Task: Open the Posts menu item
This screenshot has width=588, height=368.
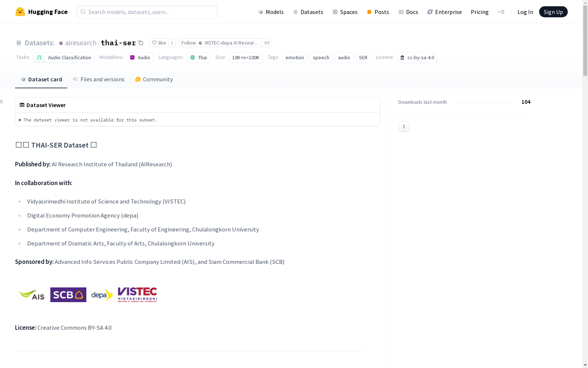Action: (378, 12)
